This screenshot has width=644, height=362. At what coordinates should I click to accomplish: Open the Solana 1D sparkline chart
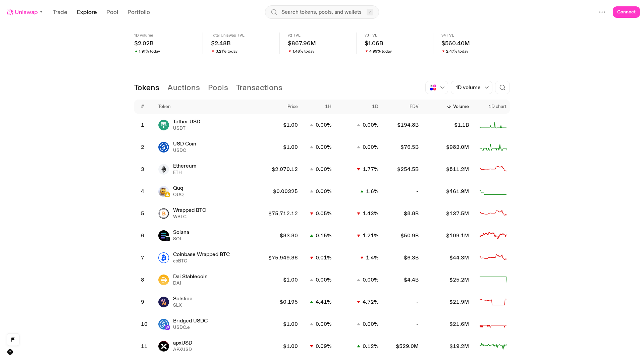(493, 236)
